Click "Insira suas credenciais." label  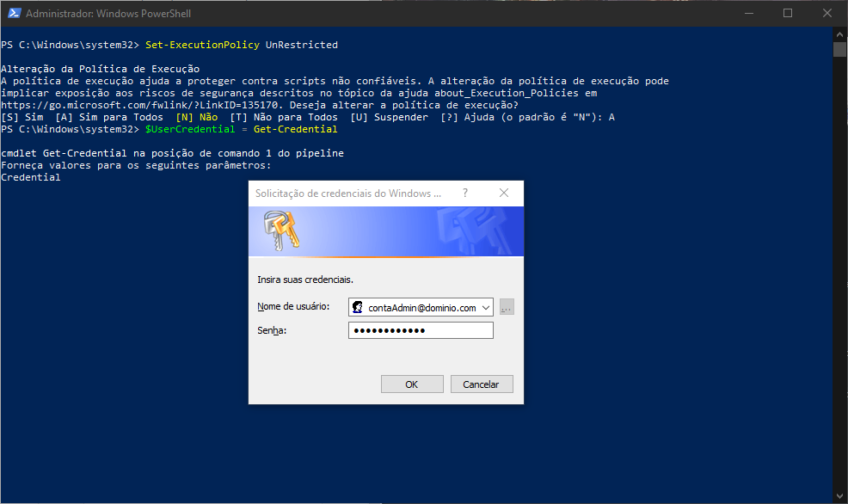(x=305, y=280)
